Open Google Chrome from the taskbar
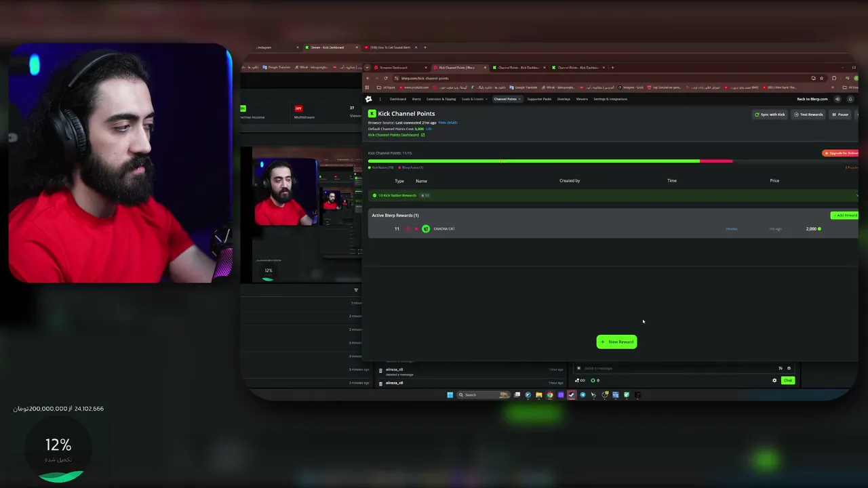 pos(550,395)
